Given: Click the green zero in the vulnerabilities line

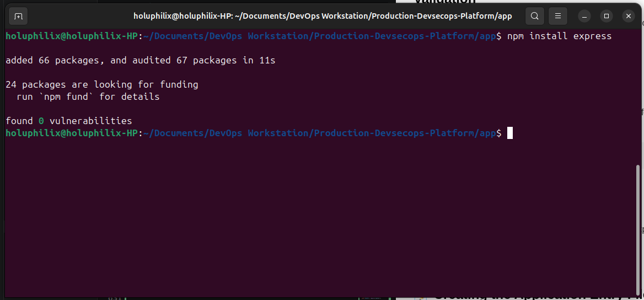Looking at the screenshot, I should pos(41,121).
